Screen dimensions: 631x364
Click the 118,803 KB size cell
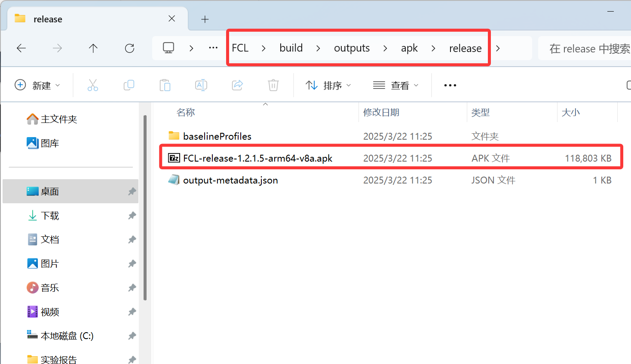[588, 158]
